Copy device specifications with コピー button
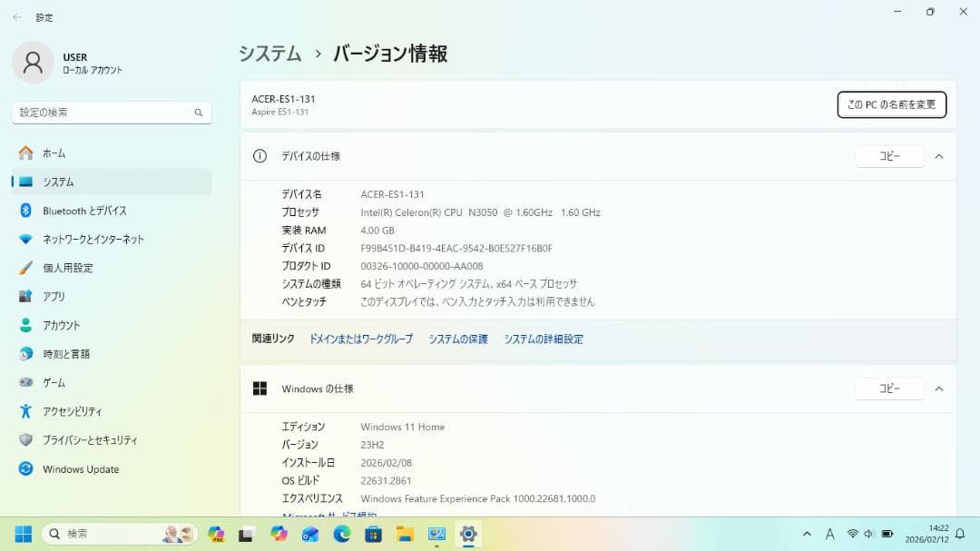 click(889, 156)
